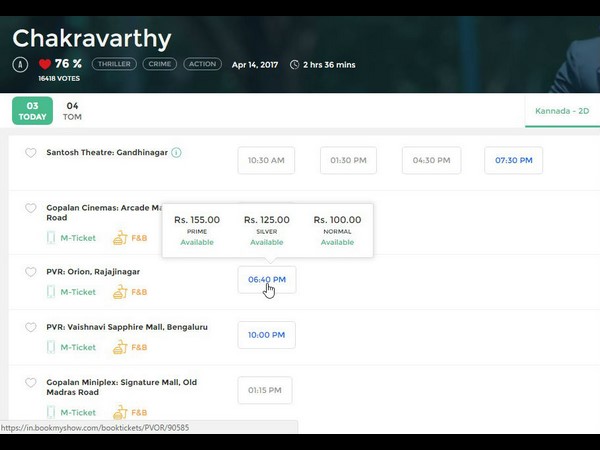600x450 pixels.
Task: Open info icon next to Santosh Theatre
Action: pos(176,153)
